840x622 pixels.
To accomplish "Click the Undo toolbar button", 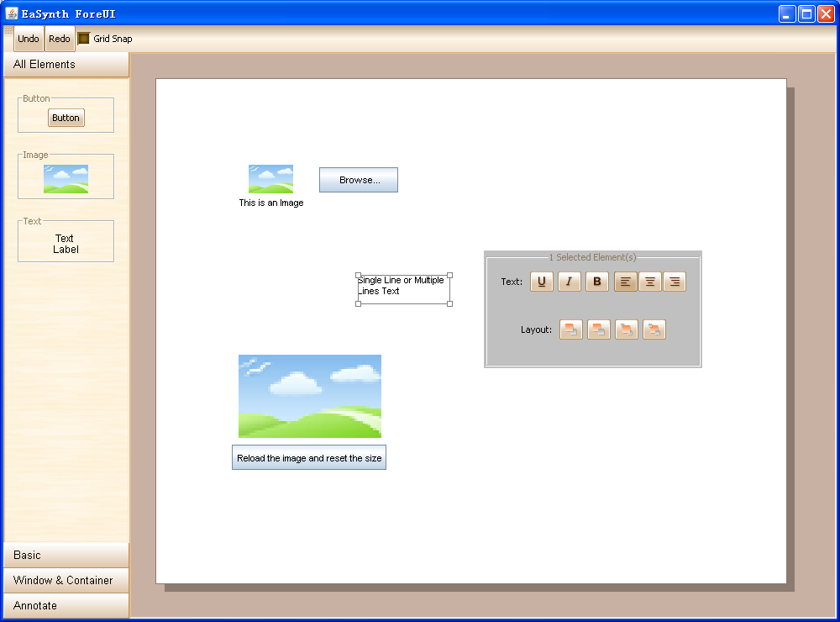I will click(x=29, y=39).
